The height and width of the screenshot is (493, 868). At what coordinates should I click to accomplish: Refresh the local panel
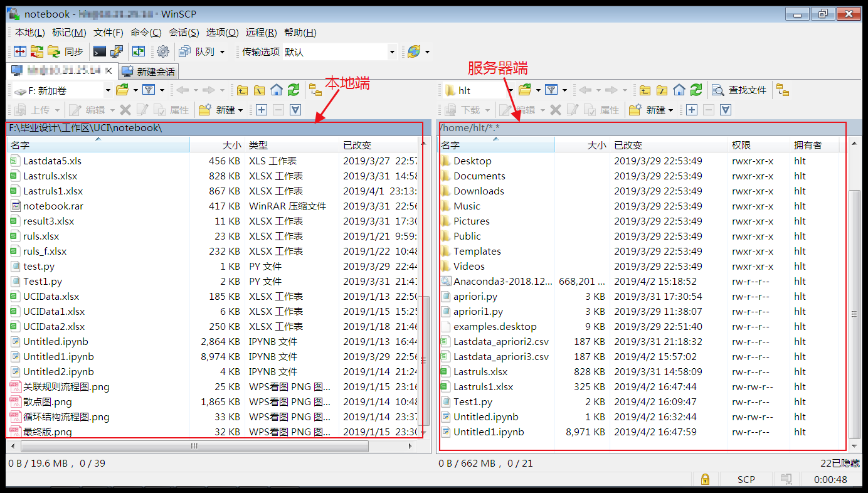(x=294, y=90)
